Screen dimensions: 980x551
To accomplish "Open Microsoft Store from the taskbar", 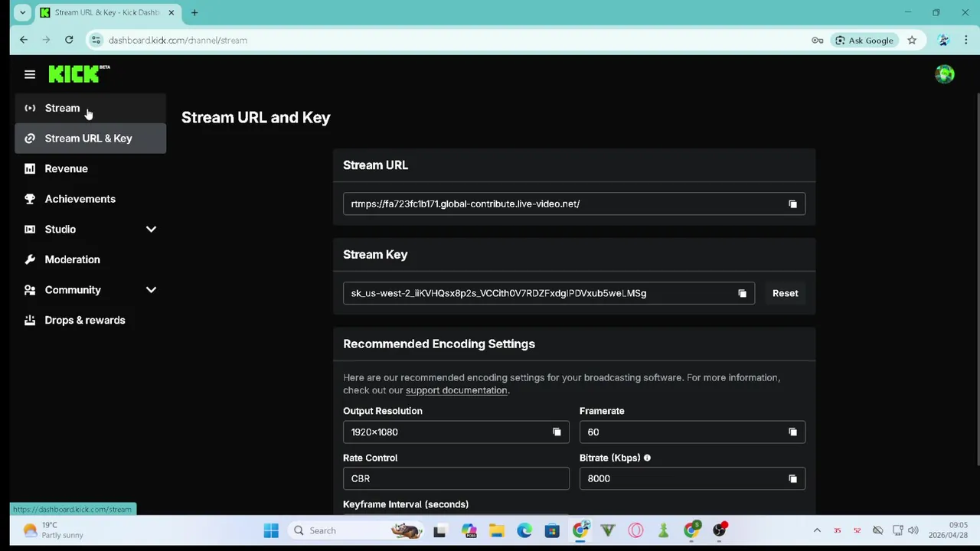I will [x=552, y=530].
